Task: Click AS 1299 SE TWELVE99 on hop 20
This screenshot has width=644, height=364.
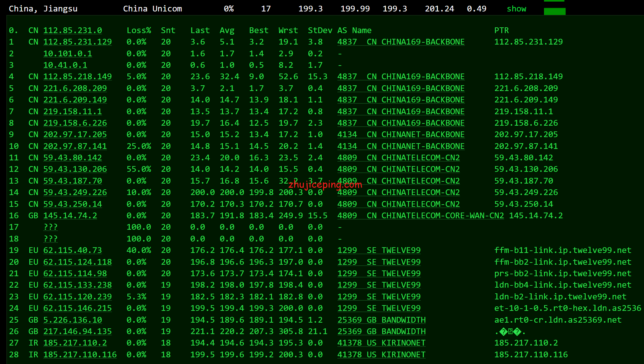Action: tap(379, 262)
